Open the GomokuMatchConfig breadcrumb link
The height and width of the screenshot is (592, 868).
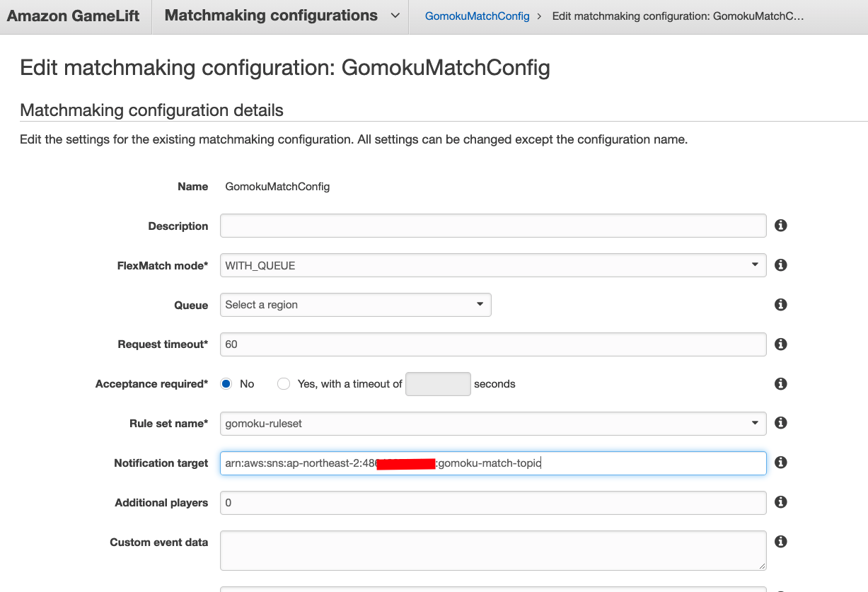(x=478, y=16)
